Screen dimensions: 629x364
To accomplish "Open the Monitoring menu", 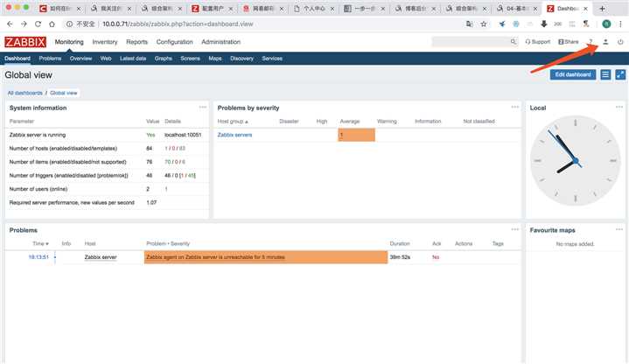I will tap(69, 42).
